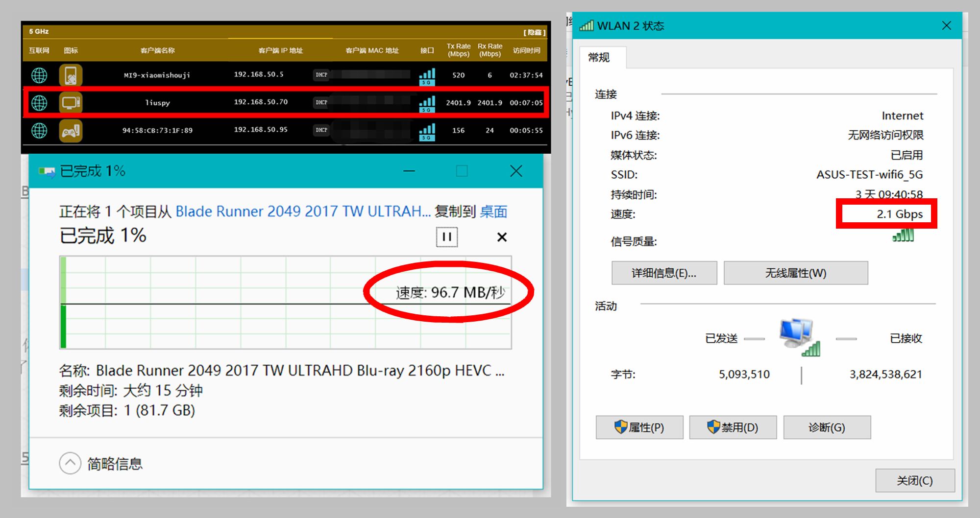Close the copy progress dialog window
The height and width of the screenshot is (518, 980).
click(516, 171)
